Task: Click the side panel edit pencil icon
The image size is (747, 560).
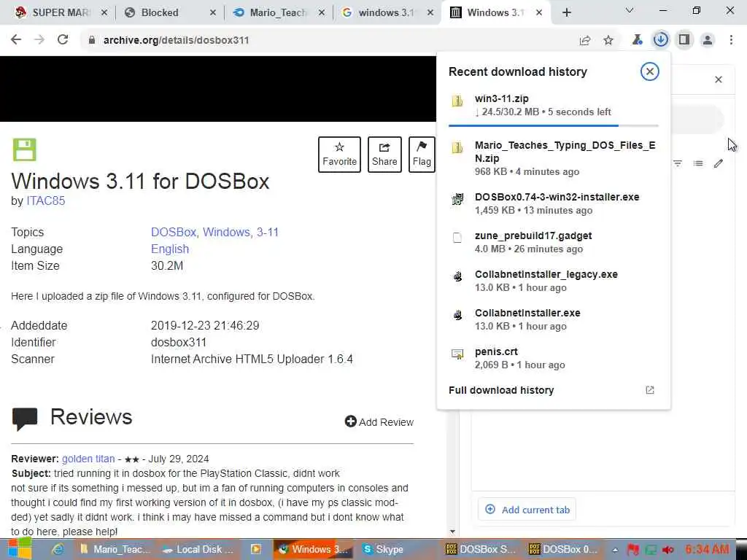Action: point(719,163)
